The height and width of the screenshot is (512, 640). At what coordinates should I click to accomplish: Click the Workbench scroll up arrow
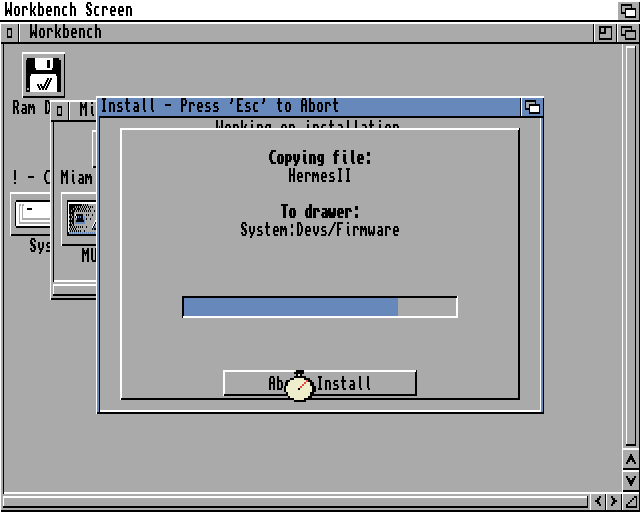[631, 460]
